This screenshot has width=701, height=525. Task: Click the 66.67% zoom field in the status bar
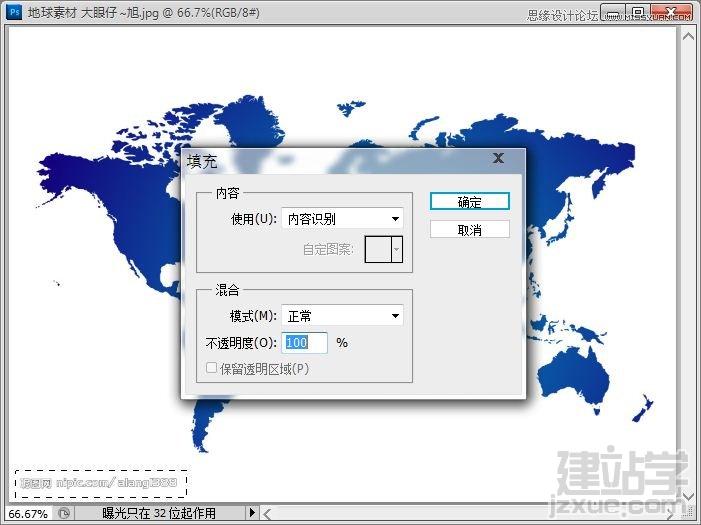tap(28, 514)
